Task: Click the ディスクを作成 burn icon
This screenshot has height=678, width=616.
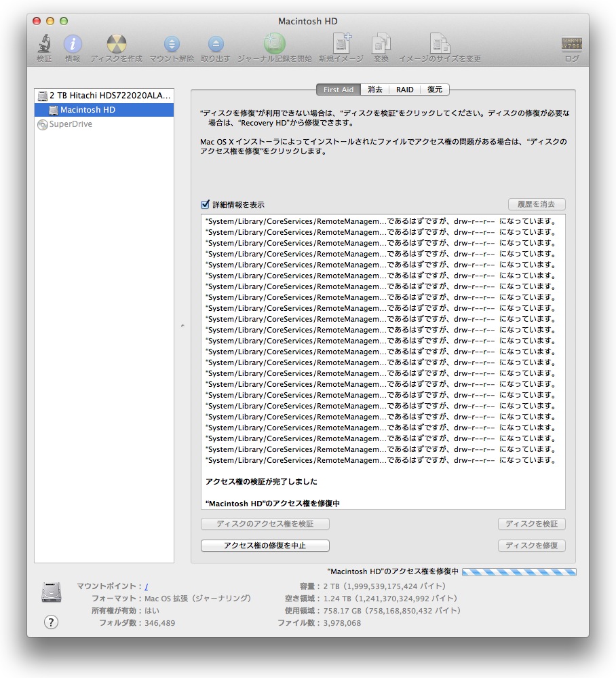Action: pyautogui.click(x=116, y=45)
